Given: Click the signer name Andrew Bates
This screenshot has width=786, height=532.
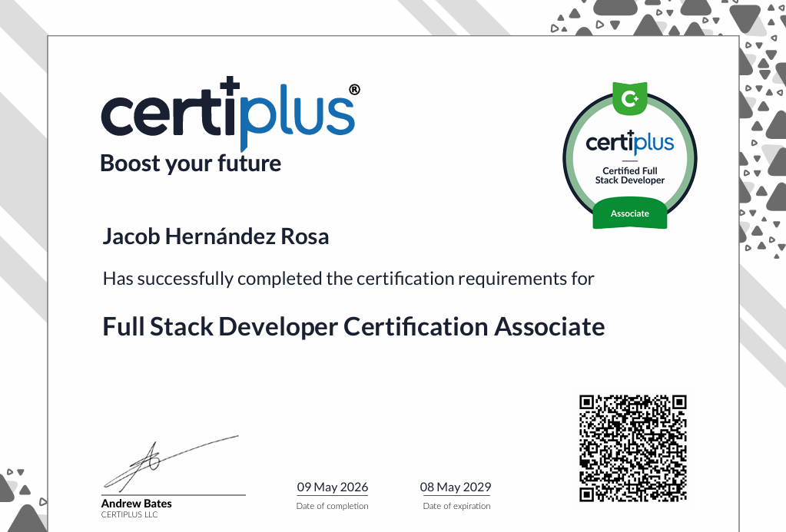Looking at the screenshot, I should point(136,504).
